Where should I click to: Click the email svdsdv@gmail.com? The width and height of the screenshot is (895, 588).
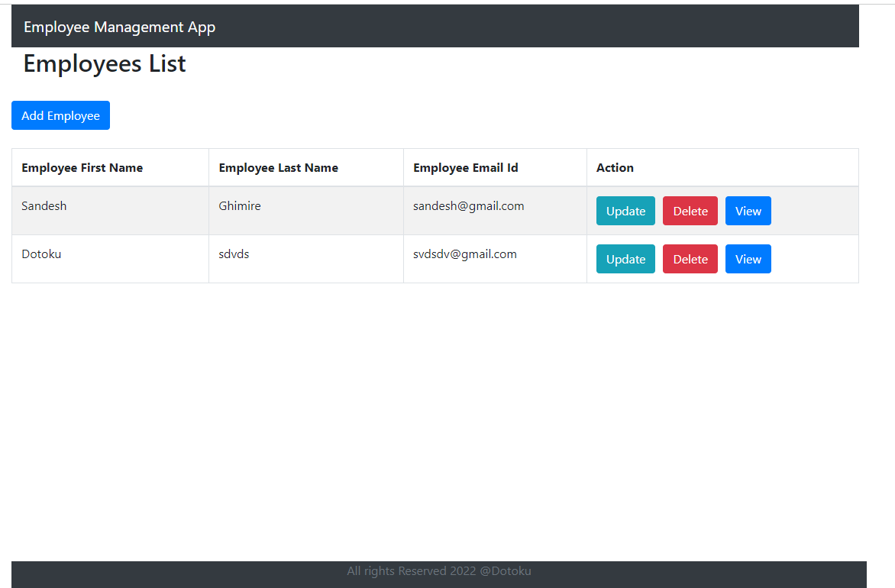pyautogui.click(x=464, y=254)
